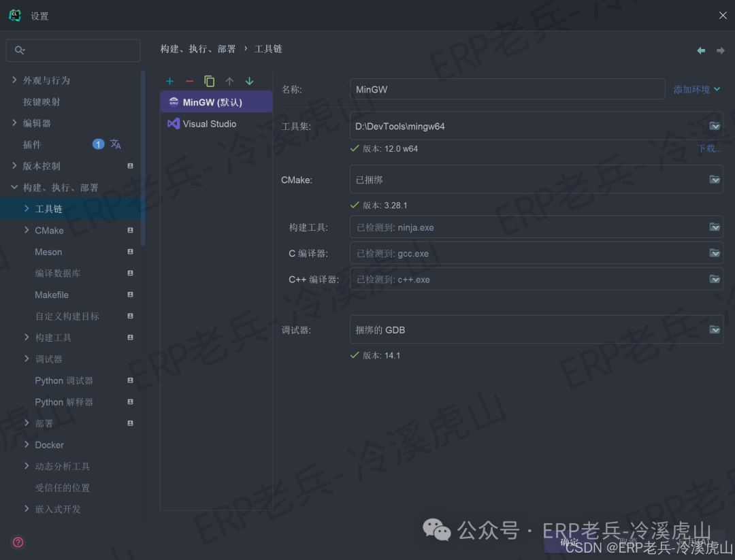735x560 pixels.
Task: Expand the CMake settings node
Action: pyautogui.click(x=27, y=230)
